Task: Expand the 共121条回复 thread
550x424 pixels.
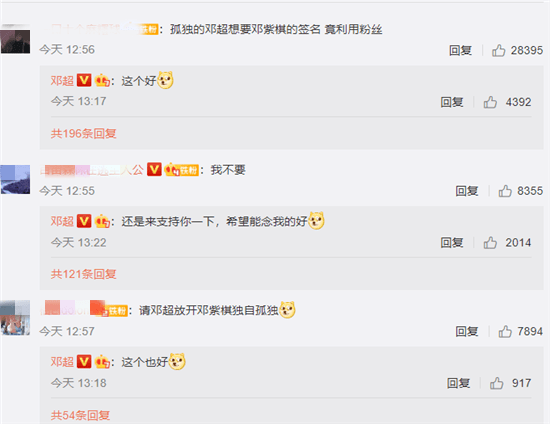Action: (x=83, y=274)
